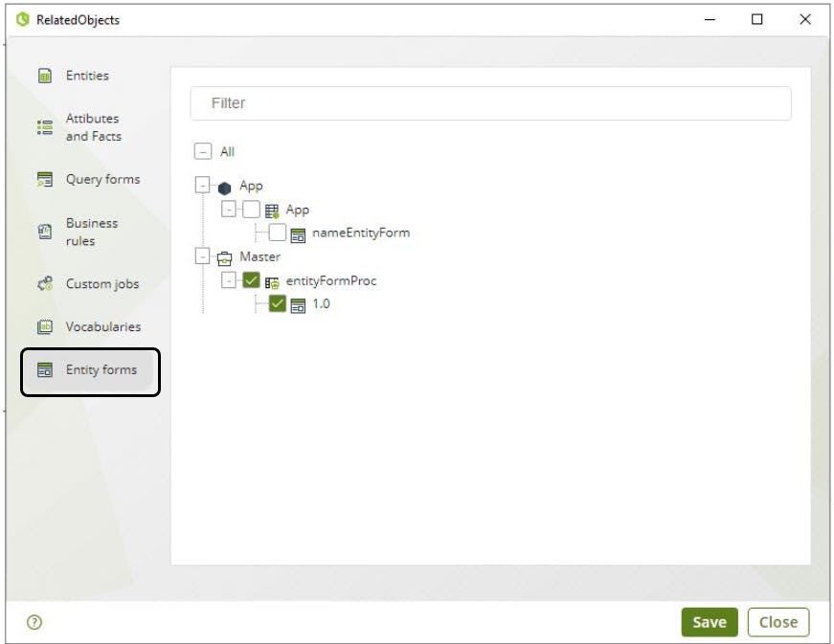Image resolution: width=834 pixels, height=644 pixels.
Task: Focus the Filter input field
Action: pos(490,103)
